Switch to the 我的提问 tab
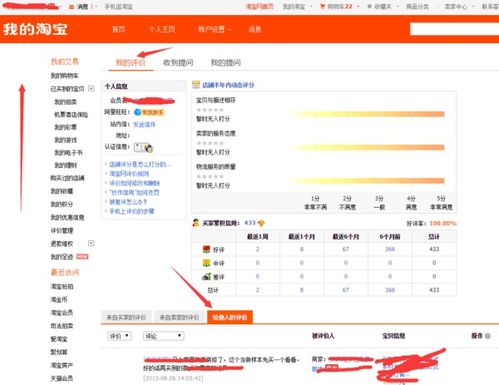499x385 pixels. (226, 62)
